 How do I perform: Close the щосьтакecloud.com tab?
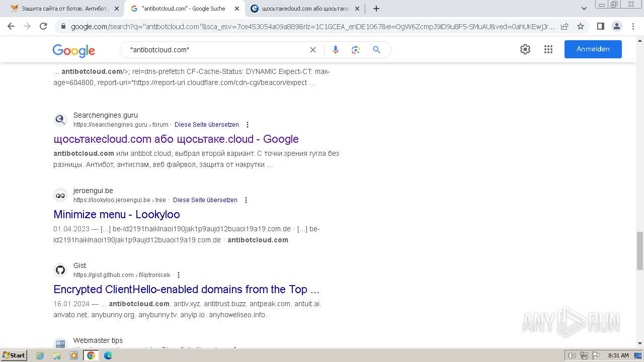coord(357,9)
